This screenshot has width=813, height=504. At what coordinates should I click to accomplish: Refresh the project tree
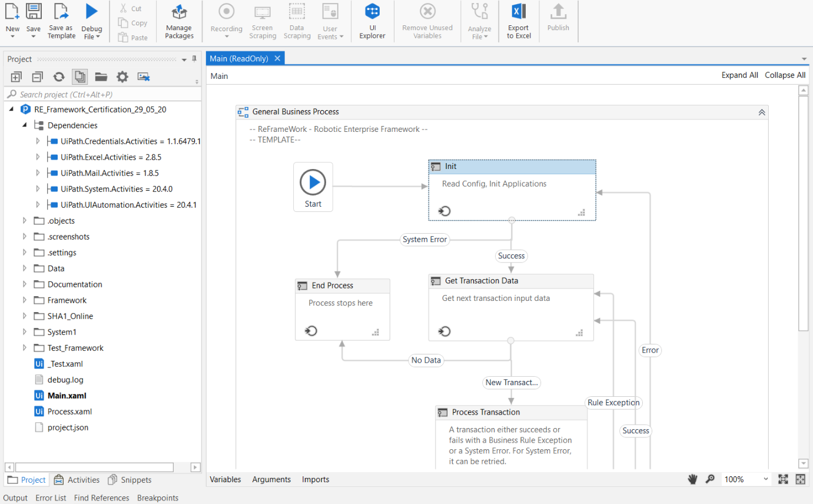pos(59,77)
